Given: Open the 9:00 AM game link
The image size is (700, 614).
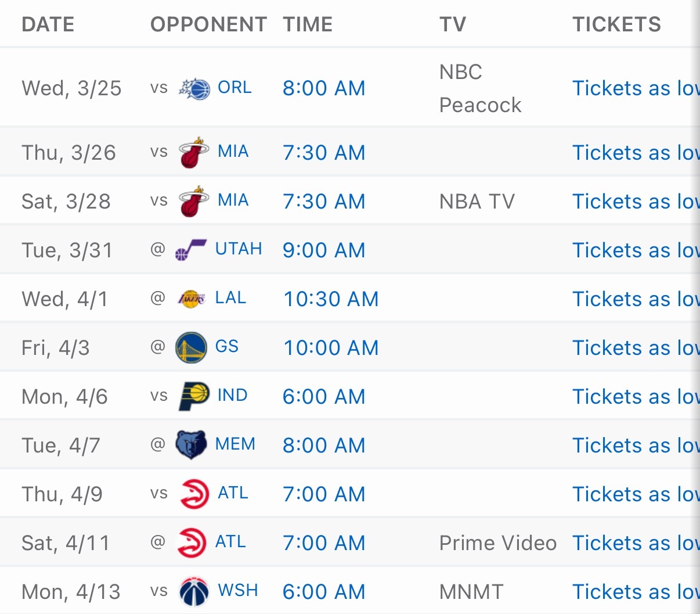Looking at the screenshot, I should pyautogui.click(x=324, y=250).
